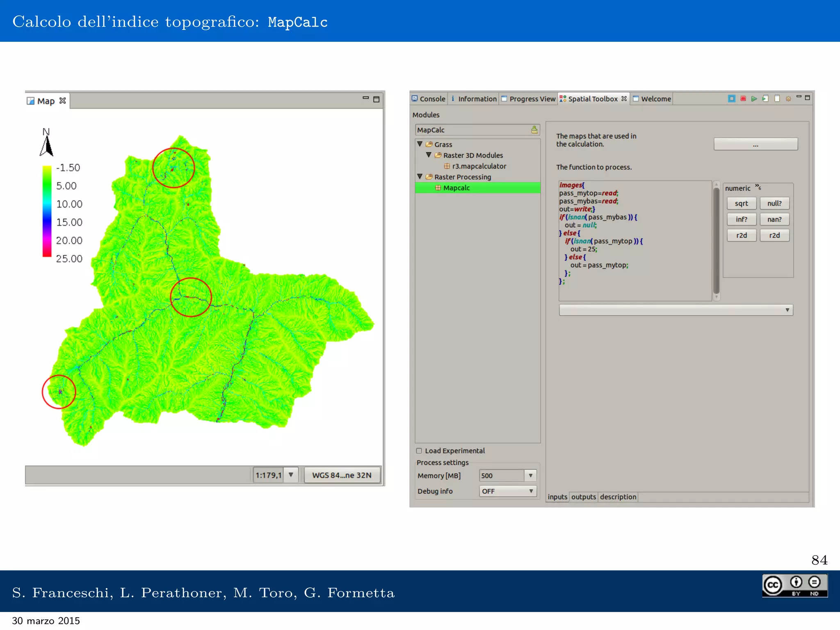This screenshot has height=630, width=840.
Task: Minimize the Map view panel
Action: click(365, 98)
